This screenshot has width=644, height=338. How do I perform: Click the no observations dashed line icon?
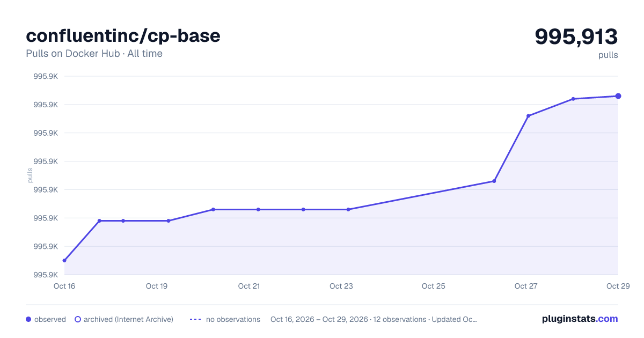(195, 319)
